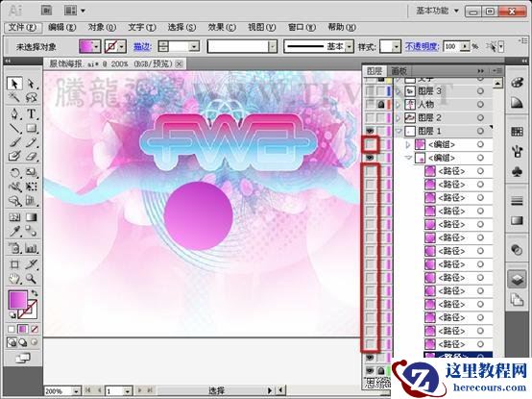Swap fill and stroke colors arrow
Image resolution: width=532 pixels, height=399 pixels.
click(x=35, y=292)
